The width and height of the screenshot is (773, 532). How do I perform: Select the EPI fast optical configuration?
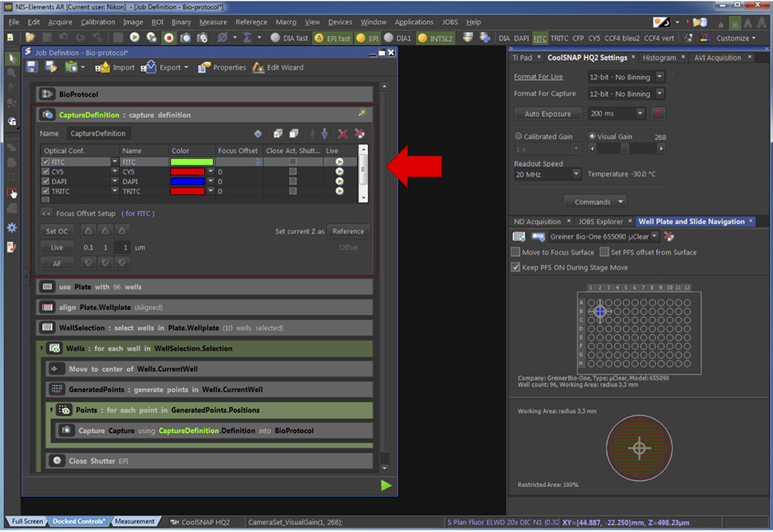point(332,38)
